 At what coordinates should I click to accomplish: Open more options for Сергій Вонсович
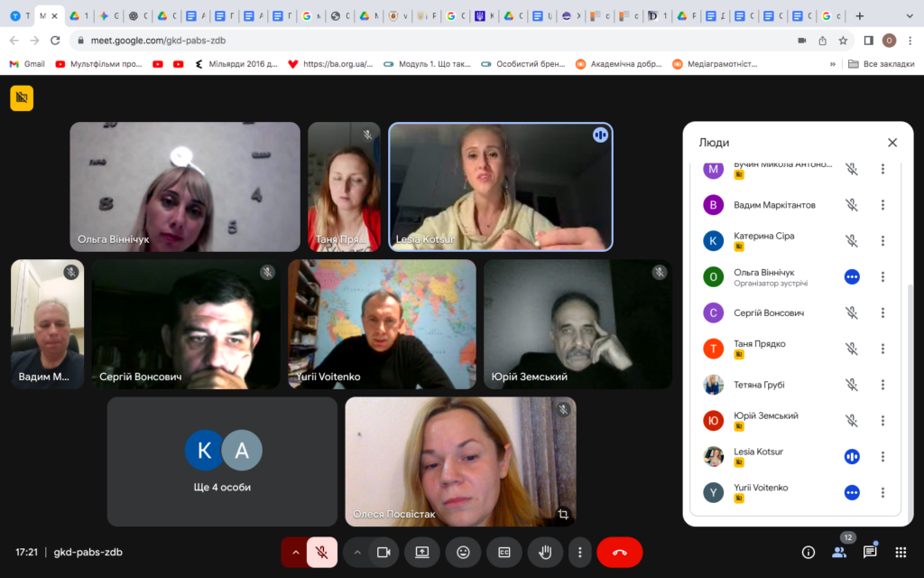(x=882, y=312)
